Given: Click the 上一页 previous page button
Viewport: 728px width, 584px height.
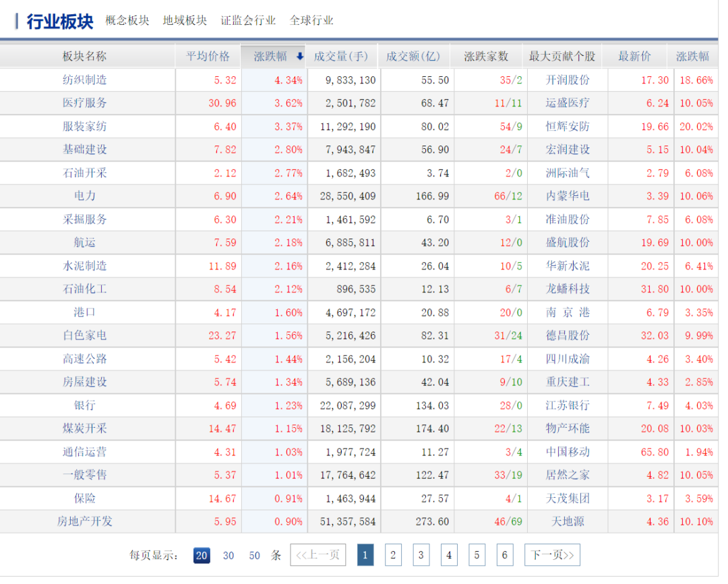Looking at the screenshot, I should pos(318,555).
